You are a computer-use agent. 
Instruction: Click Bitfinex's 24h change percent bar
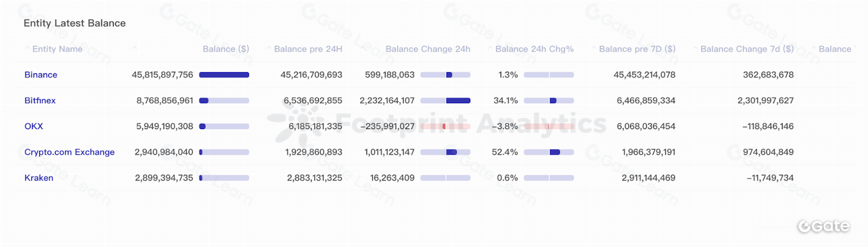[x=549, y=100]
